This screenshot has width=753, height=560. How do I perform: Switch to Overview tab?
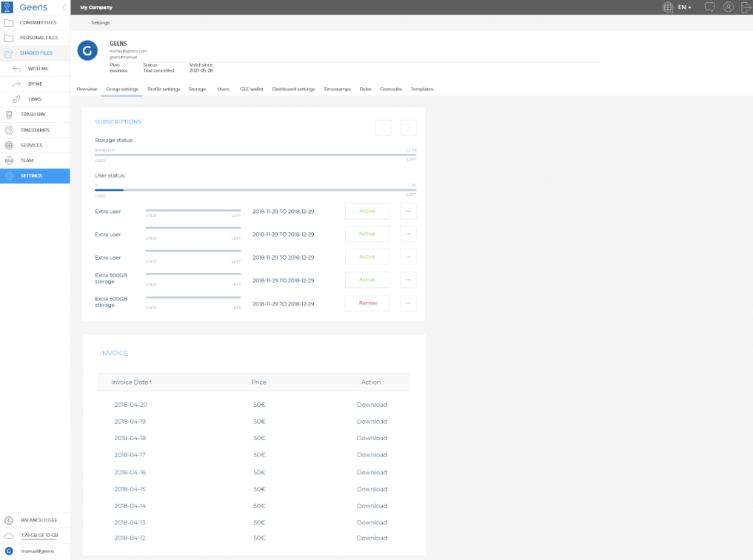tap(87, 90)
